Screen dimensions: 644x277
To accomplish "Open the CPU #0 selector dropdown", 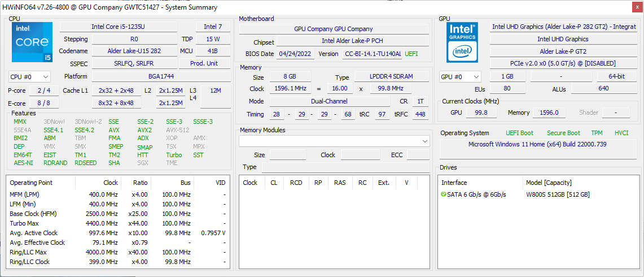I will pos(29,76).
